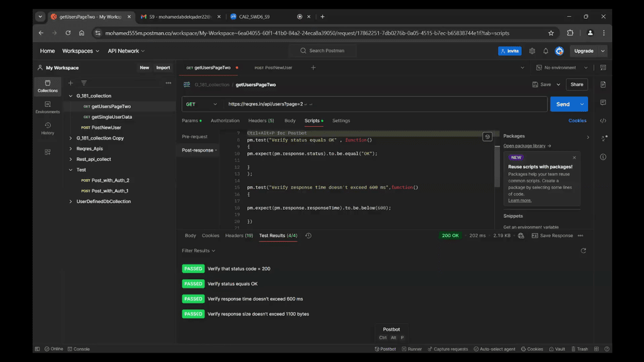Screen dimensions: 644x362
Task: Collapse the Test collection
Action: pos(70,170)
